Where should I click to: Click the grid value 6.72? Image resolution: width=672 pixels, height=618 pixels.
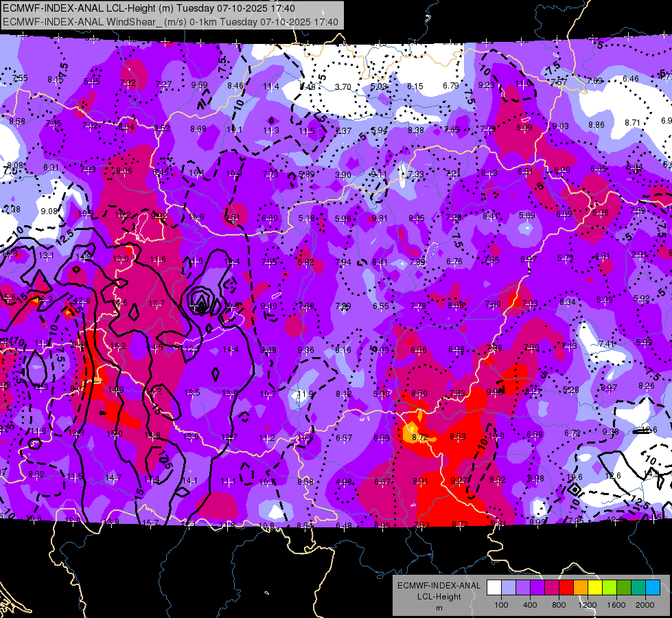[x=572, y=433]
